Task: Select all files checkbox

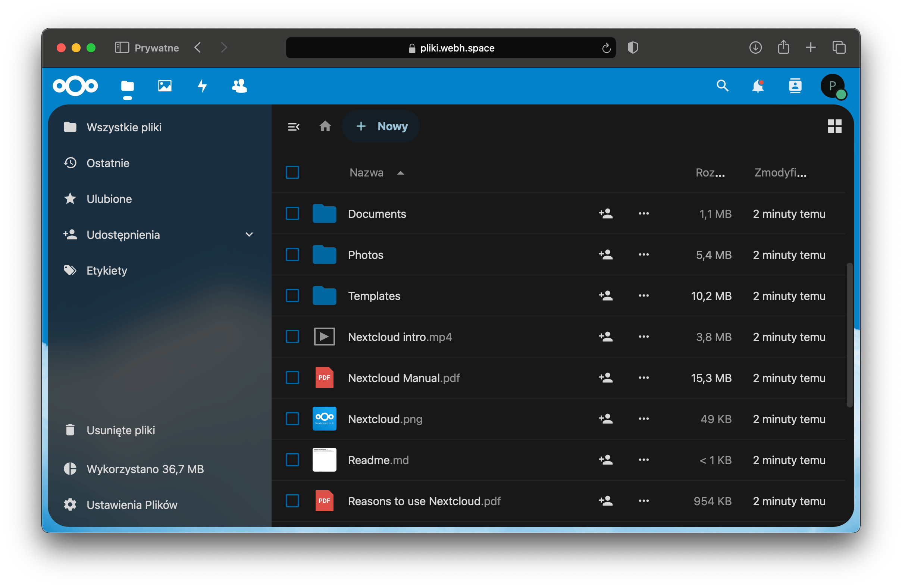Action: [x=292, y=172]
